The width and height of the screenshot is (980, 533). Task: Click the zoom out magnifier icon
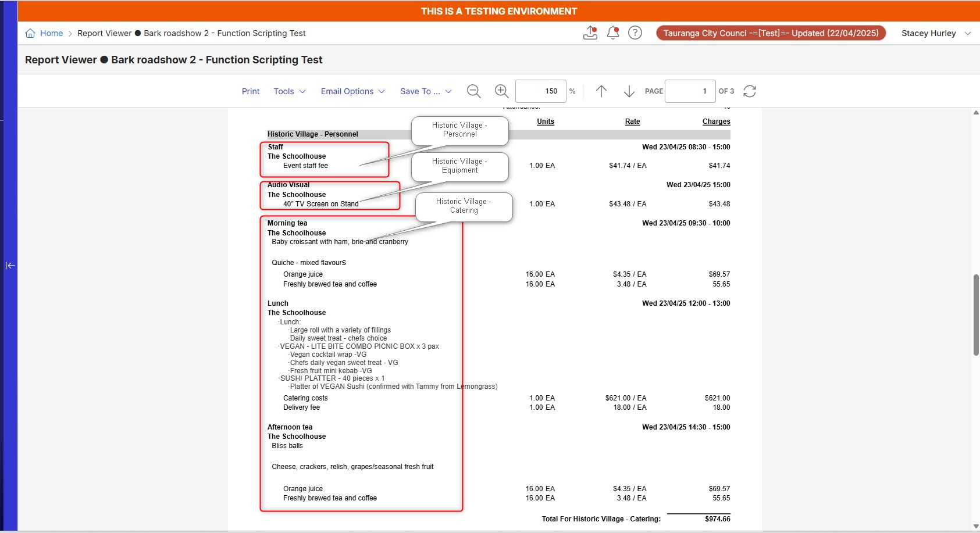point(474,91)
